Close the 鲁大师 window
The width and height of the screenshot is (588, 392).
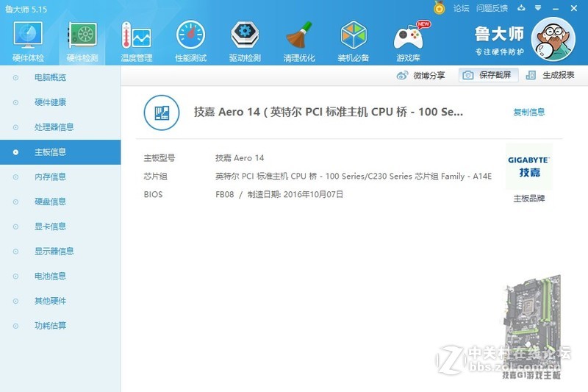pyautogui.click(x=574, y=8)
